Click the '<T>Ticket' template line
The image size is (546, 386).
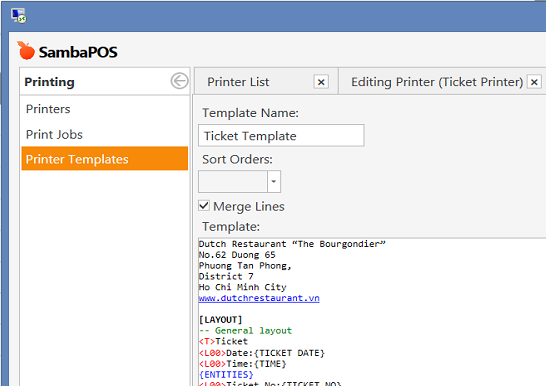[x=223, y=341]
